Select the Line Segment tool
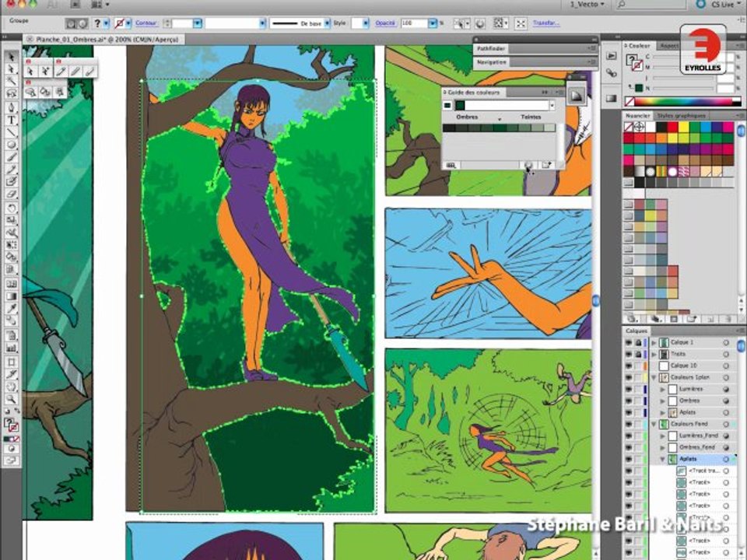Image resolution: width=747 pixels, height=560 pixels. tap(12, 132)
